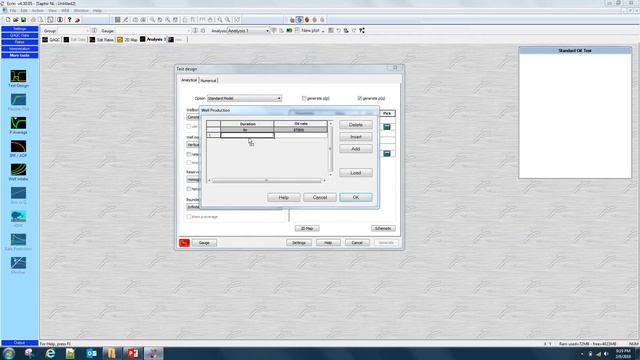Click Help in Well Production dialog
Image resolution: width=640 pixels, height=360 pixels.
tap(284, 198)
